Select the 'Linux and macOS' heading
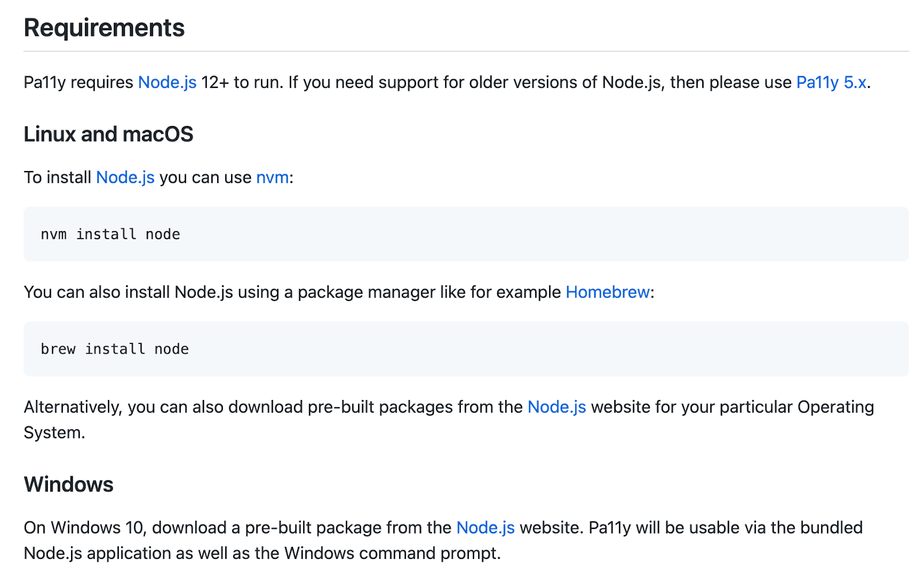Screen dimensions: 924x582 (x=108, y=134)
